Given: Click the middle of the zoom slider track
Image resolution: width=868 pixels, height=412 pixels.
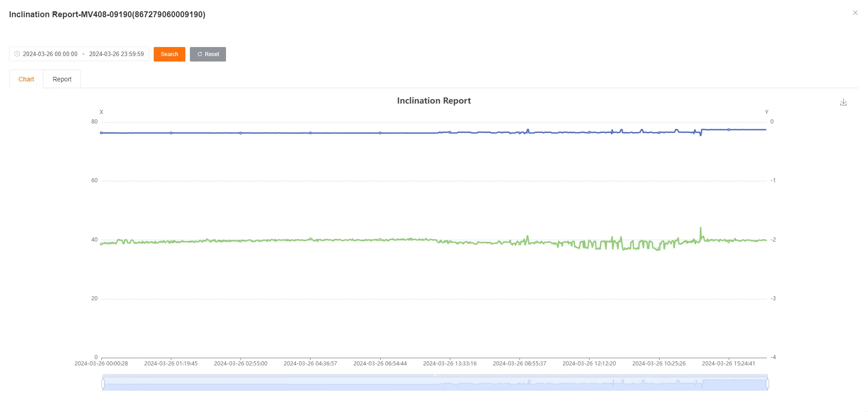Looking at the screenshot, I should 435,384.
